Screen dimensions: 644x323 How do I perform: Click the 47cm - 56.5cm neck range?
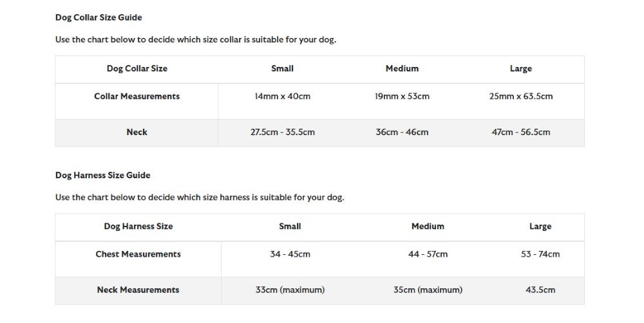(521, 132)
